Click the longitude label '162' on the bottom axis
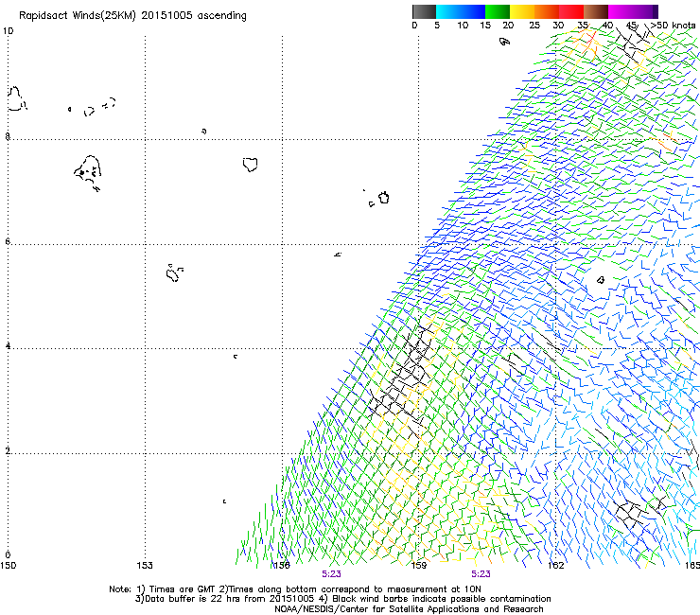700x615 pixels. pos(556,566)
